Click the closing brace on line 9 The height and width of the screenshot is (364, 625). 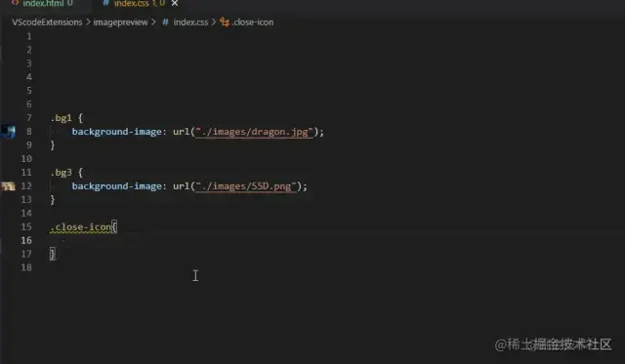pos(53,145)
